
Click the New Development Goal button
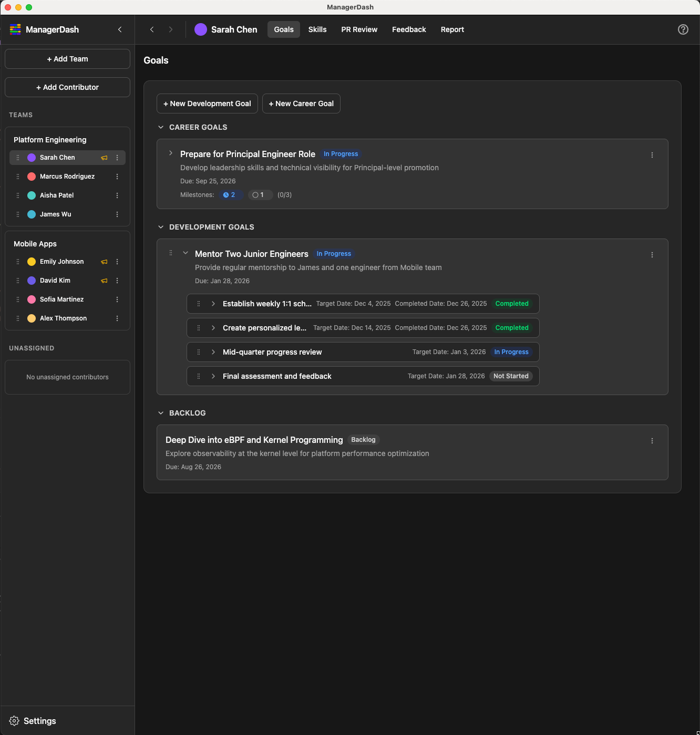coord(207,103)
